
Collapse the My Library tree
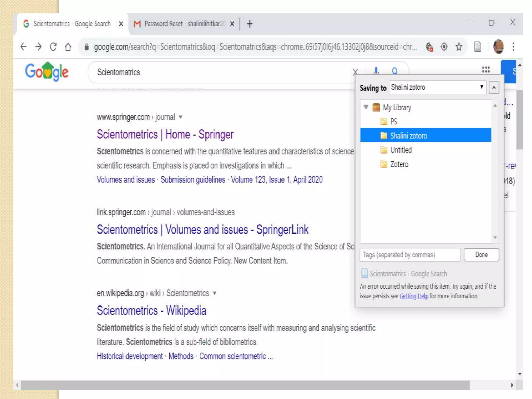coord(366,107)
